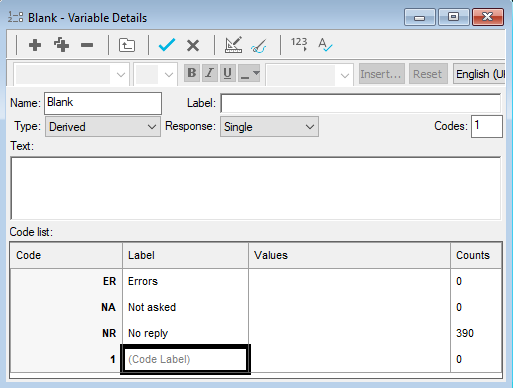The width and height of the screenshot is (513, 388).
Task: Click the add code plus icon
Action: (35, 45)
